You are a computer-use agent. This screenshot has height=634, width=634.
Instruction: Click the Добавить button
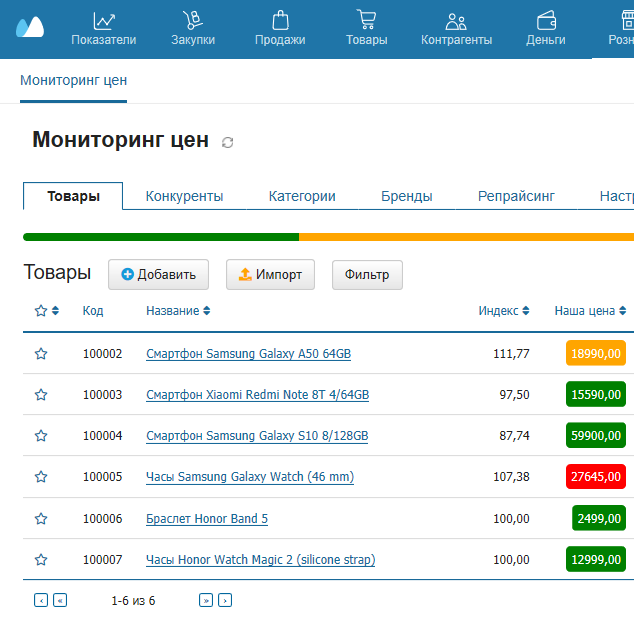point(158,275)
